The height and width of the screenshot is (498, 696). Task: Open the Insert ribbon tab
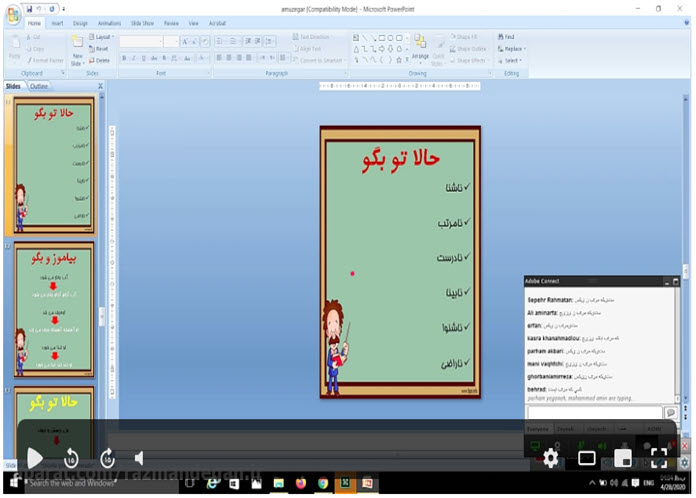click(x=58, y=23)
